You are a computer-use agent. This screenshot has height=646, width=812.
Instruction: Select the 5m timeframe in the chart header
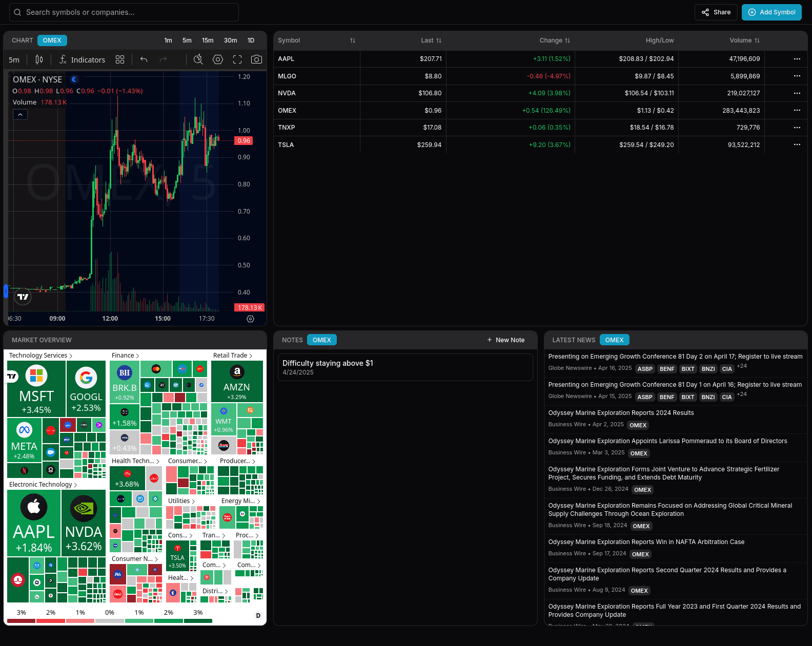pos(187,40)
